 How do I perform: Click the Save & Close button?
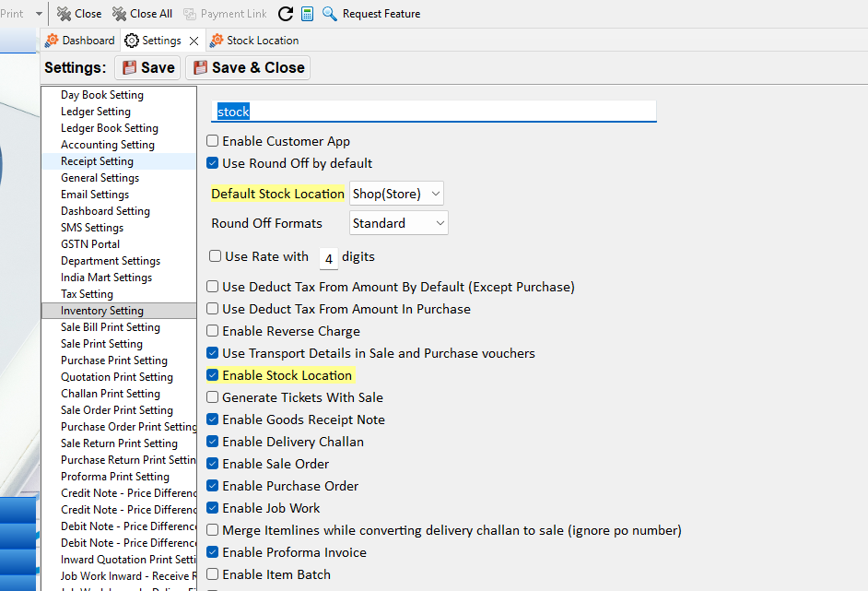tap(248, 67)
